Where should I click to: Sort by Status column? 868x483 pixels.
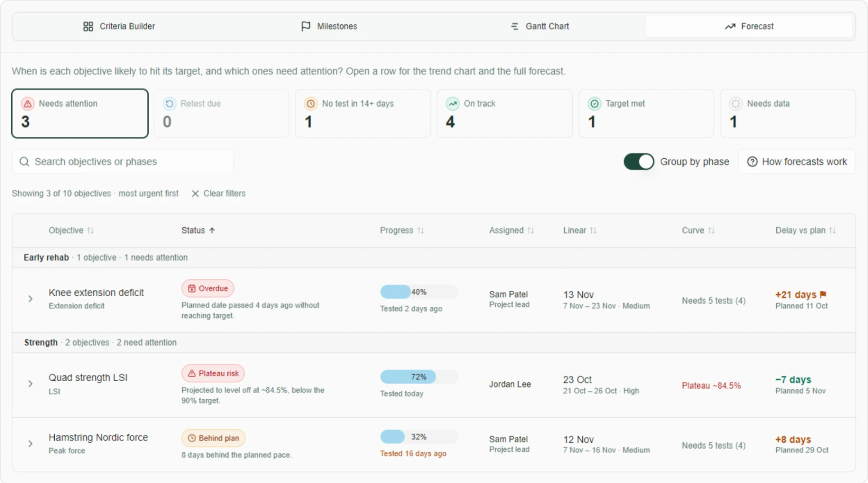pos(198,231)
